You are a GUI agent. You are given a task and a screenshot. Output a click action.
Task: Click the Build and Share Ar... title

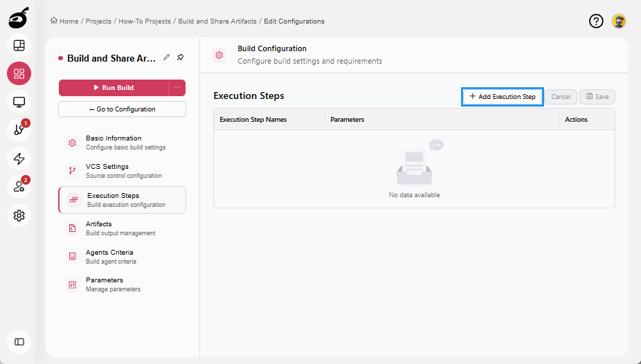tap(111, 58)
